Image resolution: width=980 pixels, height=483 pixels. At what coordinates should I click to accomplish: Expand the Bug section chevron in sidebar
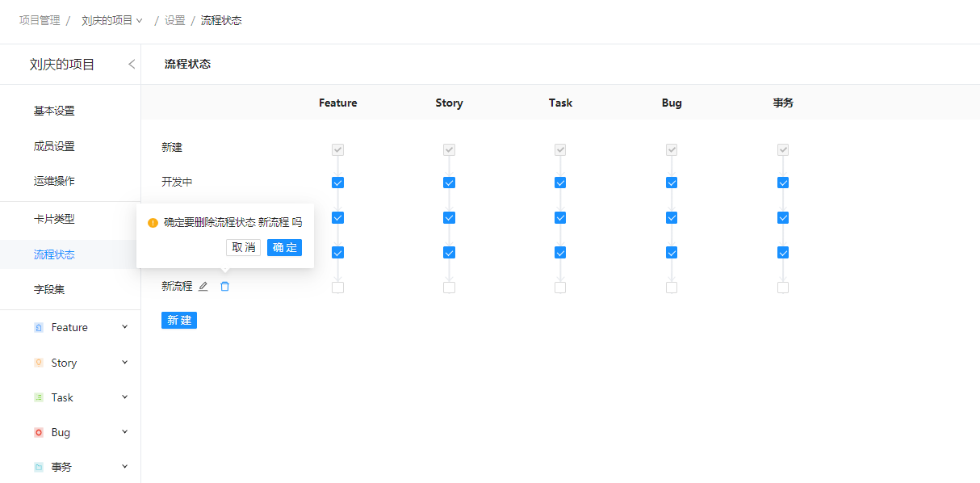pos(124,432)
